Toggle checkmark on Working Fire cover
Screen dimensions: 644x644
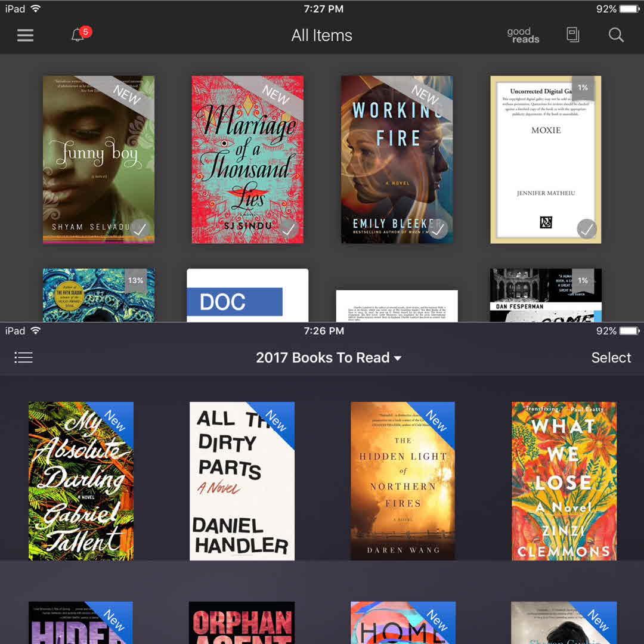click(438, 229)
